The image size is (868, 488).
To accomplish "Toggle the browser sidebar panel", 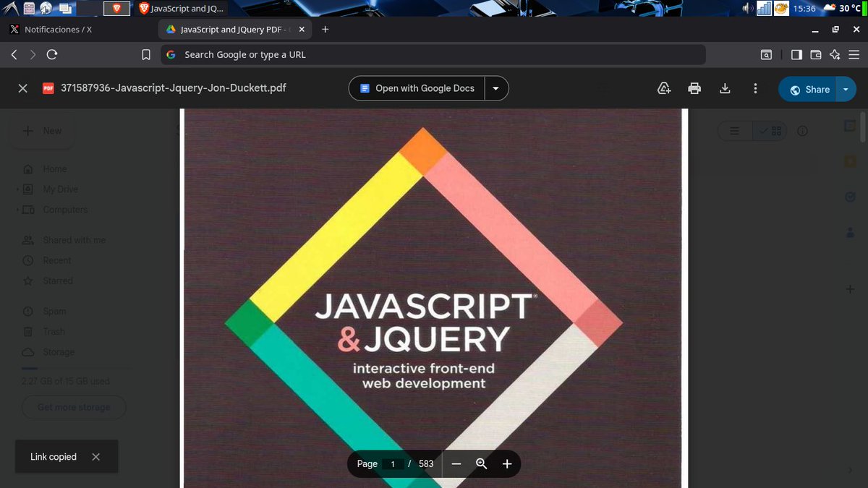I will (796, 54).
